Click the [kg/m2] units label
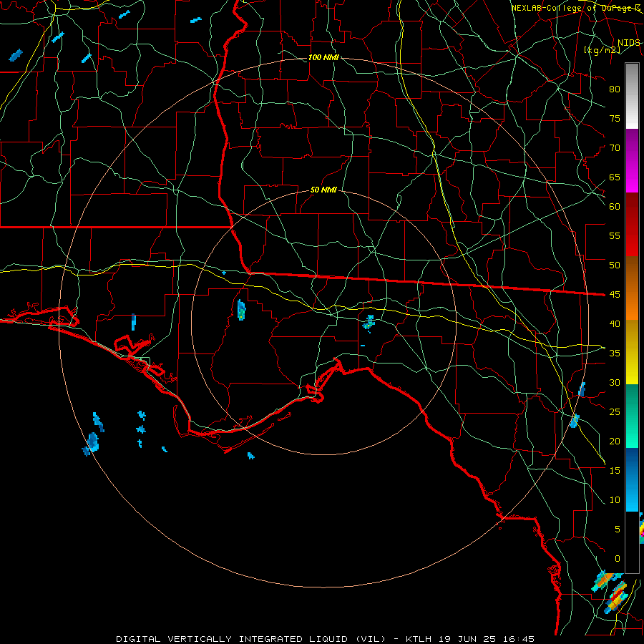 coord(602,50)
